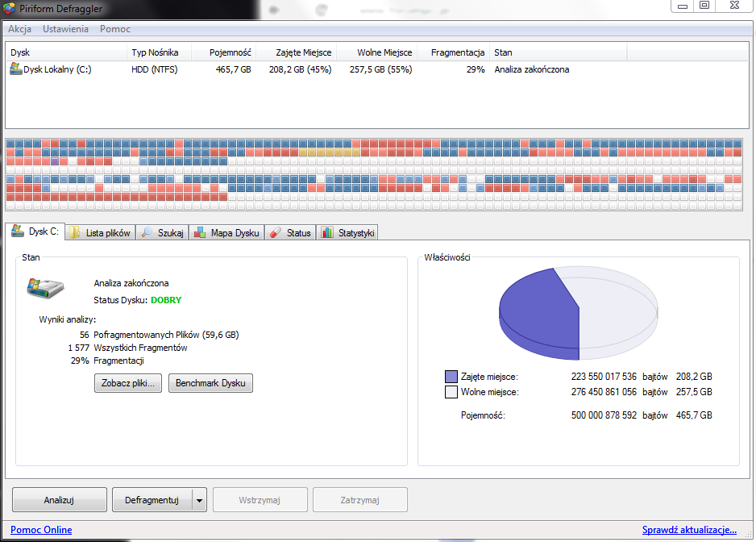756x542 pixels.
Task: Click the 223 550 017 536 bytes value
Action: click(604, 377)
